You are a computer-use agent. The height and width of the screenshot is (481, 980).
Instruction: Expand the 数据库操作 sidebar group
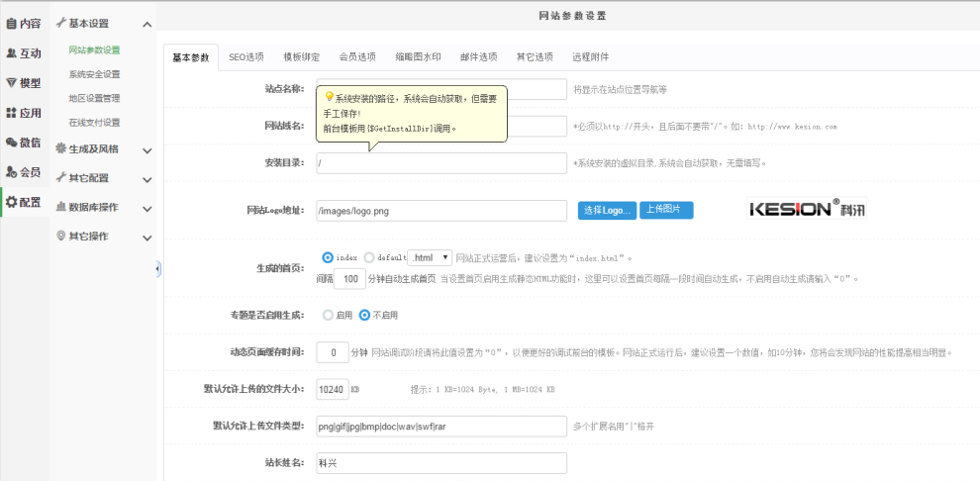[147, 208]
